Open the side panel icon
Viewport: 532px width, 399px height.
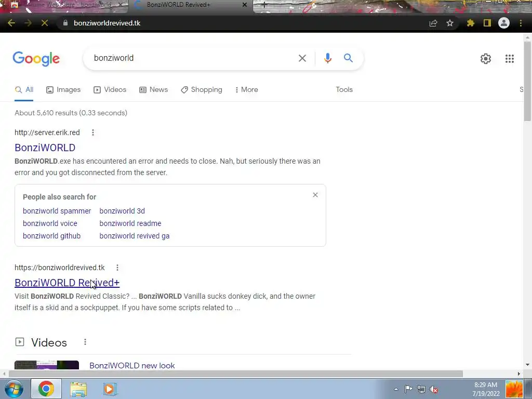click(487, 23)
